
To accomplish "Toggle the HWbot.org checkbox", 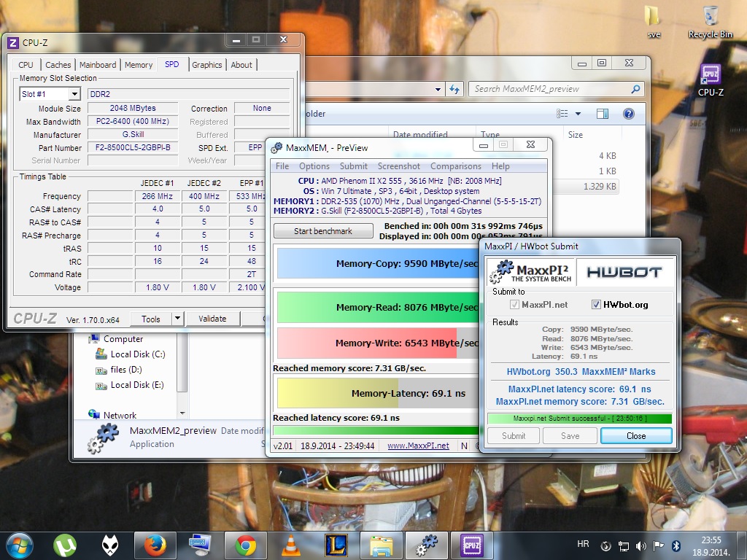I will pyautogui.click(x=596, y=305).
